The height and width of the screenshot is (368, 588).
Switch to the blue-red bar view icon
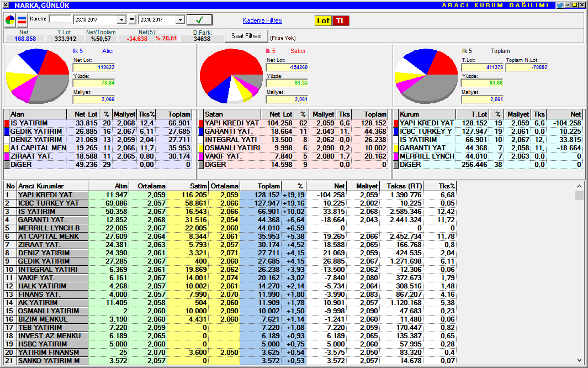point(22,20)
